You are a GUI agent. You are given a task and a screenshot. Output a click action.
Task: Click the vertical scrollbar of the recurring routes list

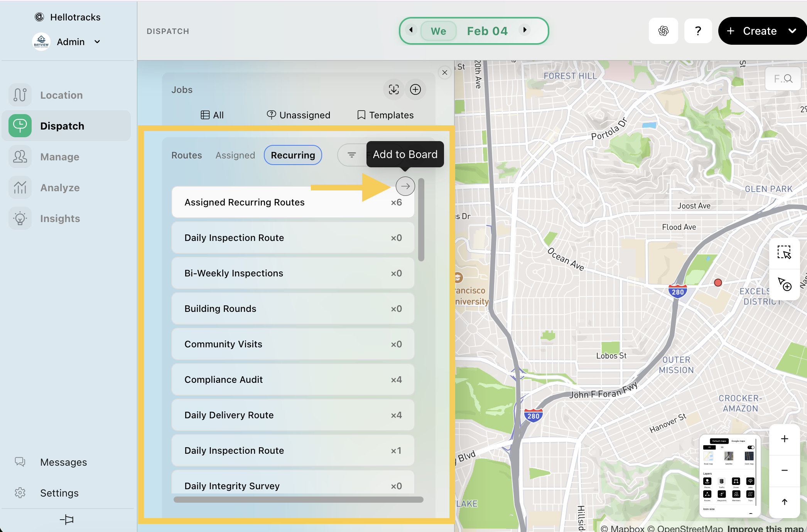[421, 220]
